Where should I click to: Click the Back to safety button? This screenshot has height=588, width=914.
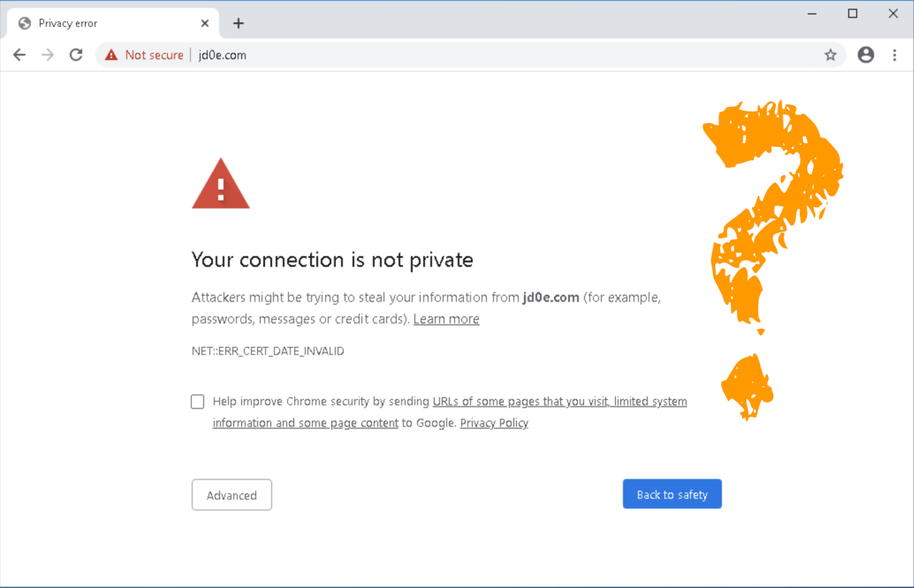click(672, 494)
